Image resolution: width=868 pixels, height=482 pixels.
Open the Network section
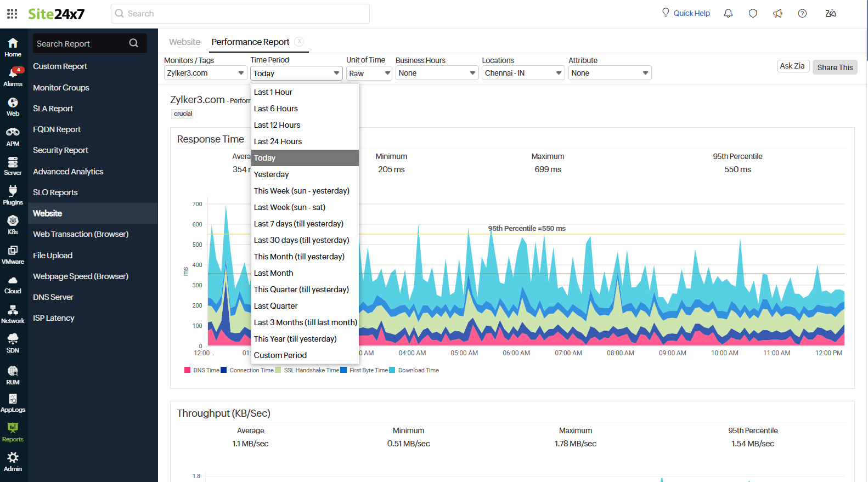pyautogui.click(x=13, y=314)
